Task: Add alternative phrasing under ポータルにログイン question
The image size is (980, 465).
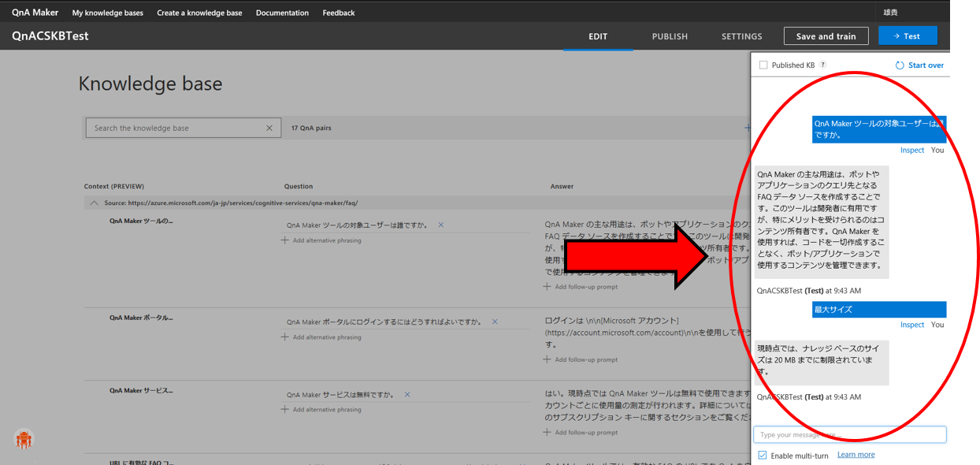Action: tap(321, 337)
